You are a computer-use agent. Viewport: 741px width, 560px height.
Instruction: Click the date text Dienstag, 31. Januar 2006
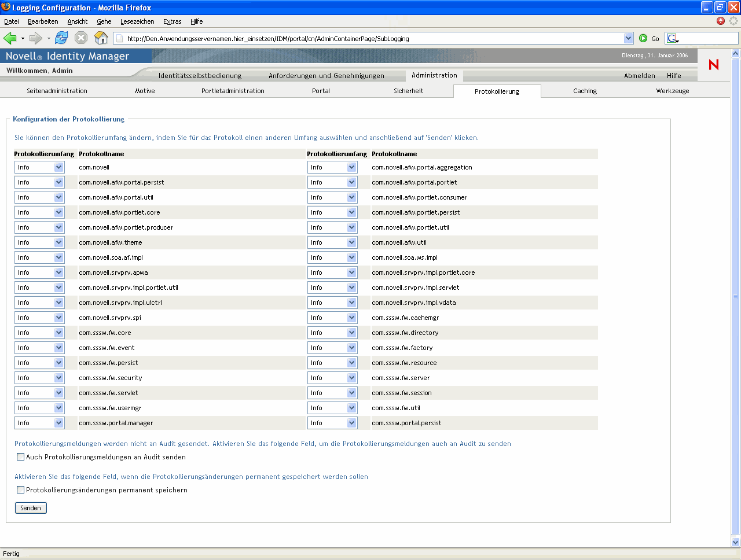[x=655, y=56]
